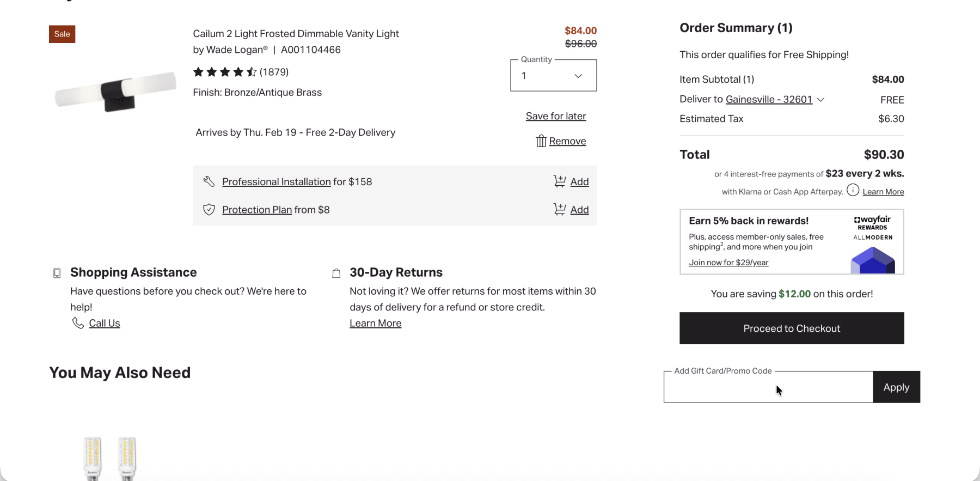980x481 pixels.
Task: Click the Join now for $29/year link
Action: coord(728,263)
